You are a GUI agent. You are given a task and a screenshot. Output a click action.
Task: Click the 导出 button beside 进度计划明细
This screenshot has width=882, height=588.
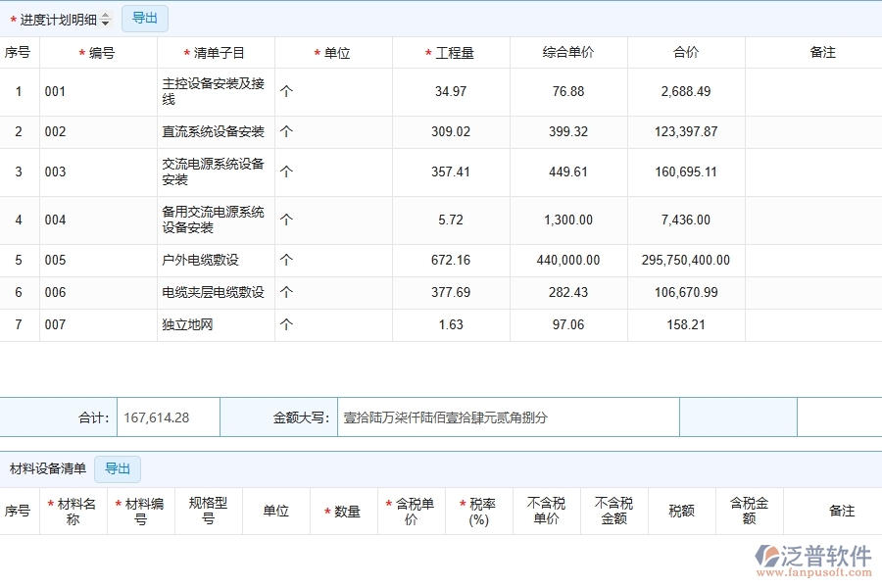click(x=143, y=18)
